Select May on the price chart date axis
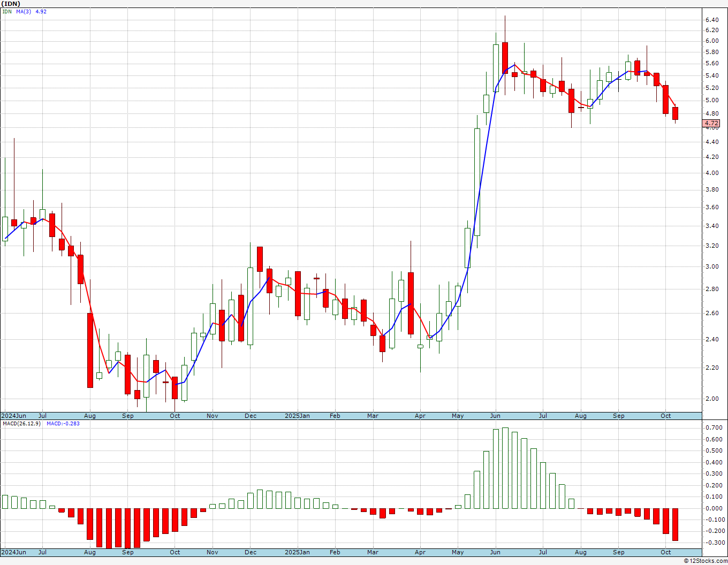 point(458,416)
